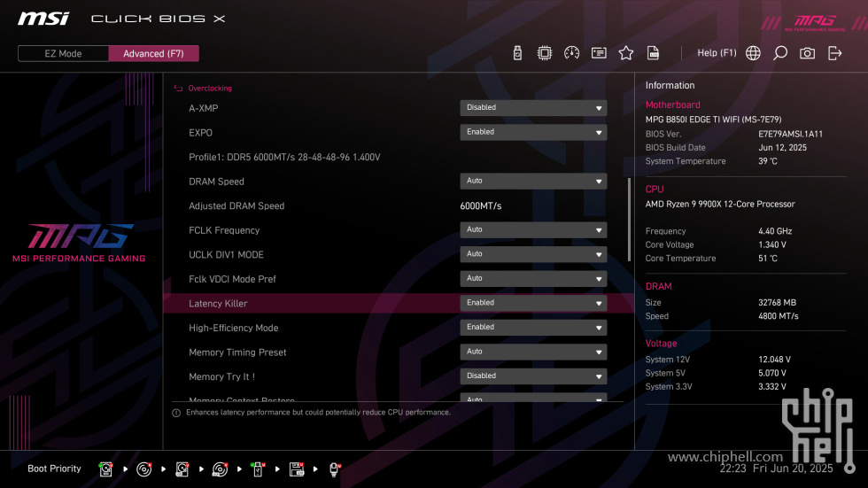Open the CPU chip settings icon
The image size is (868, 488).
tap(544, 53)
